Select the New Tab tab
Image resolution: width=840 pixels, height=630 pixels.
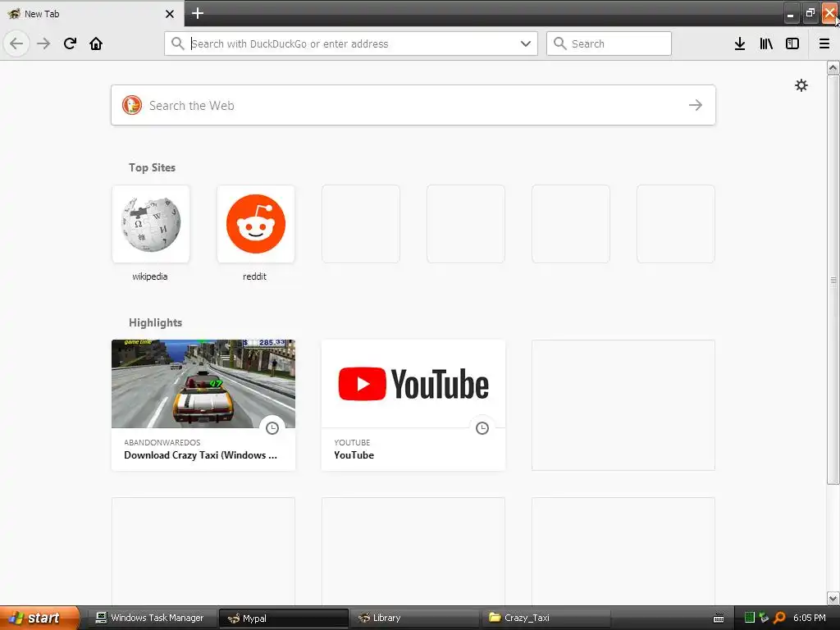tap(92, 14)
